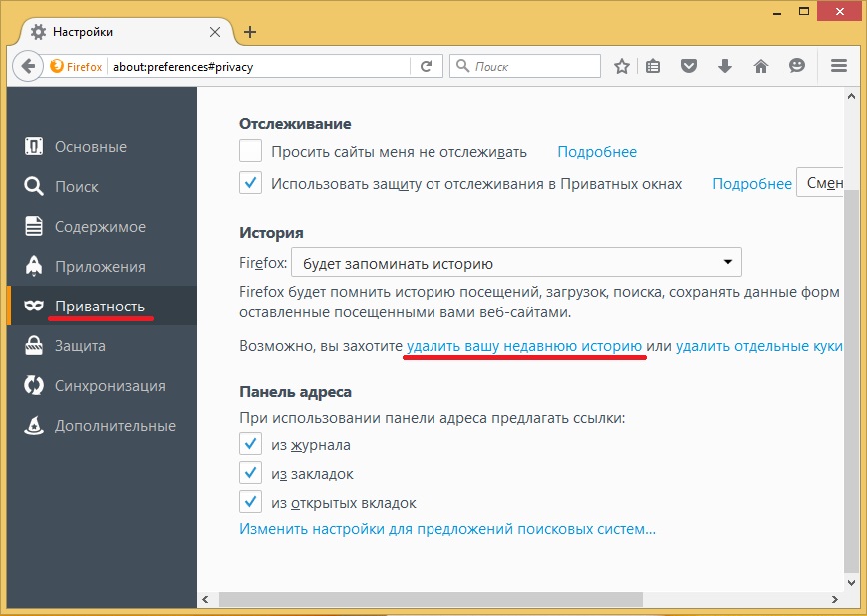Enable 'Просить сайты меня не отслеживать' checkbox

(x=250, y=151)
